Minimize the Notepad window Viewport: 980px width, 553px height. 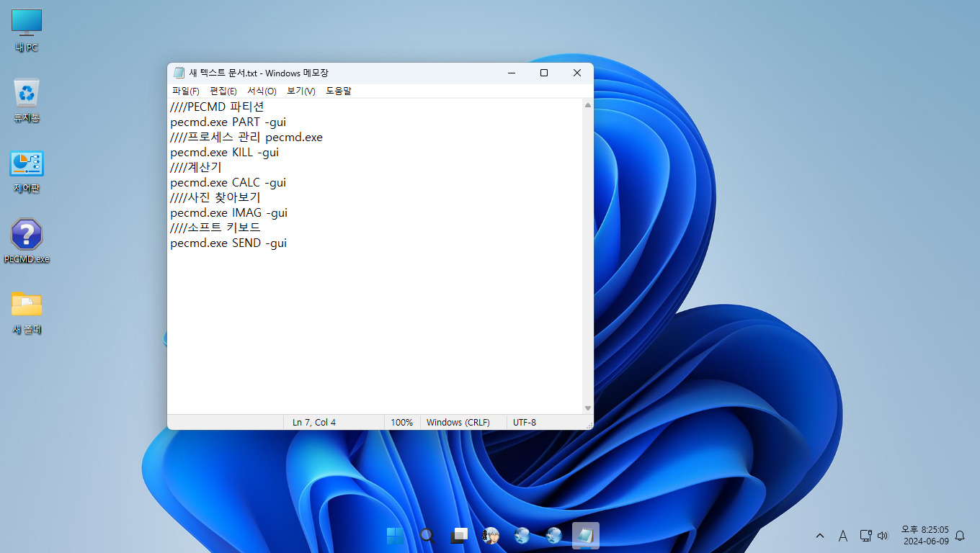pos(511,73)
